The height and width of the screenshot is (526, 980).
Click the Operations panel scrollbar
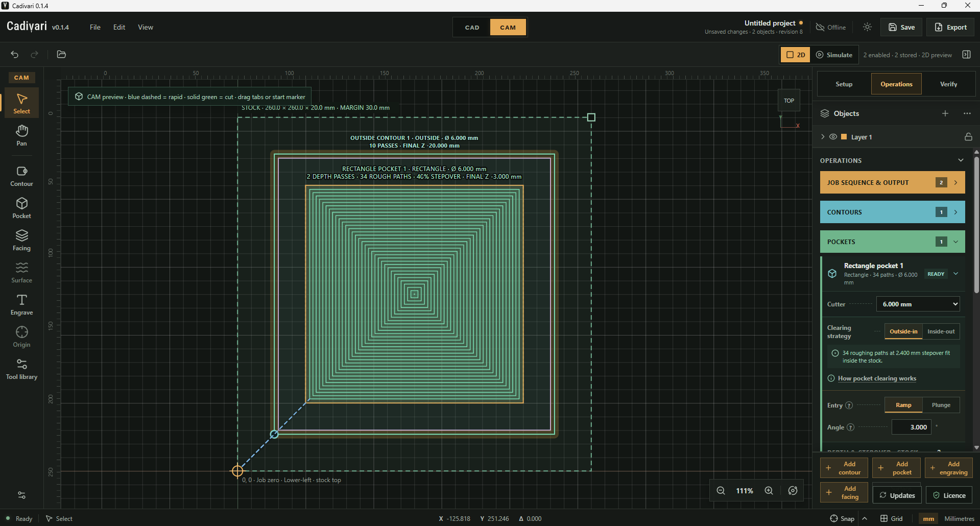coord(976,225)
